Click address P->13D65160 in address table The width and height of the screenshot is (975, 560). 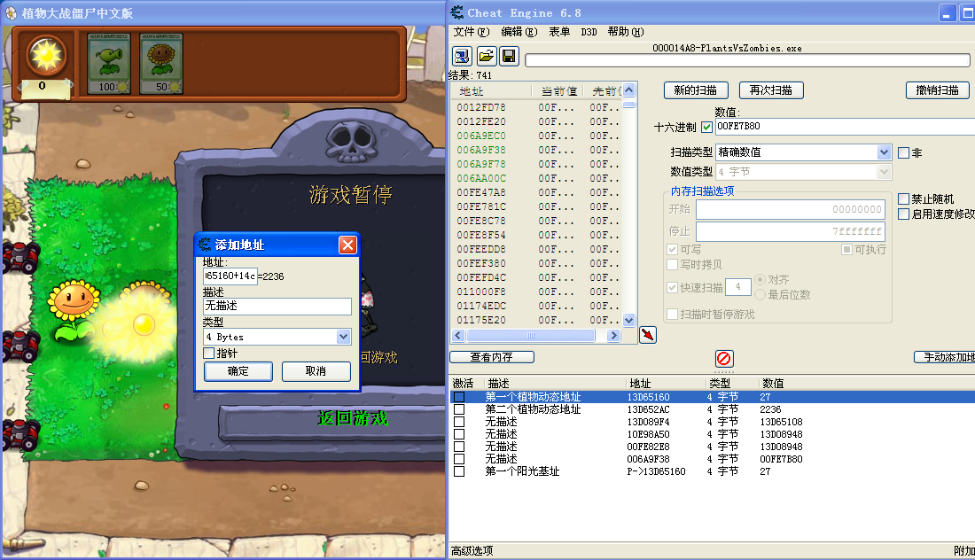[x=656, y=471]
